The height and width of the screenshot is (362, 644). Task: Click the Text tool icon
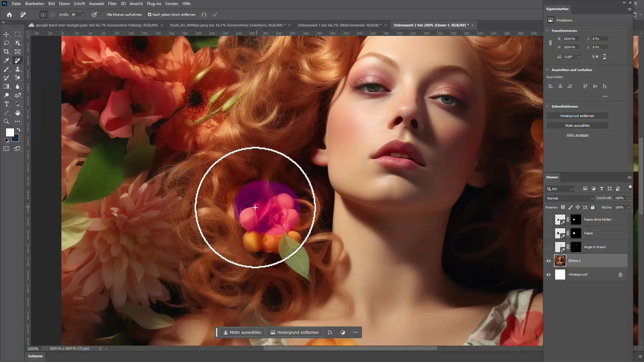[6, 104]
